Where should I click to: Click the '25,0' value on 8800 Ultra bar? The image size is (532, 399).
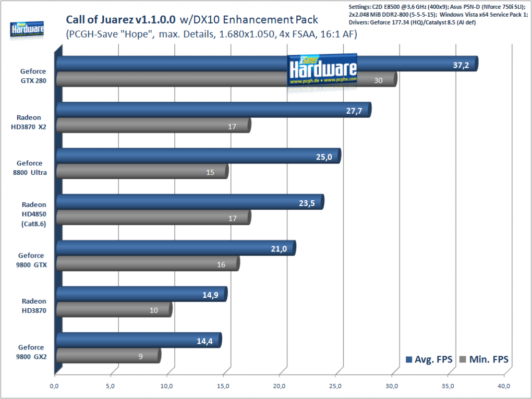[324, 157]
